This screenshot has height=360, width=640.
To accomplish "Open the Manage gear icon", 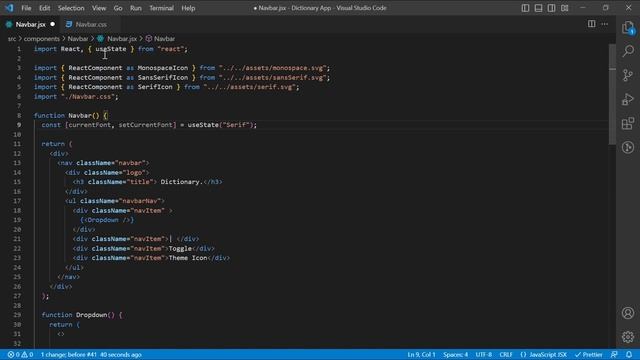I will coord(628,337).
